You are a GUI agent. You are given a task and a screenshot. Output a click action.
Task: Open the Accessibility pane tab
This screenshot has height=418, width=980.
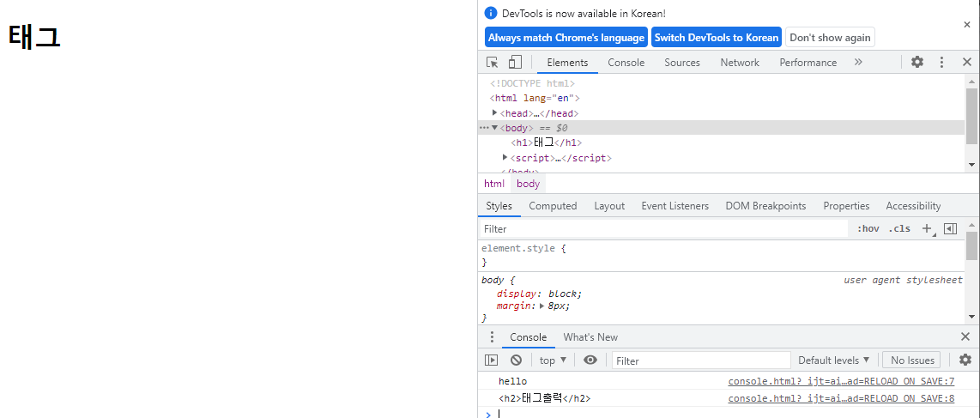pos(913,206)
